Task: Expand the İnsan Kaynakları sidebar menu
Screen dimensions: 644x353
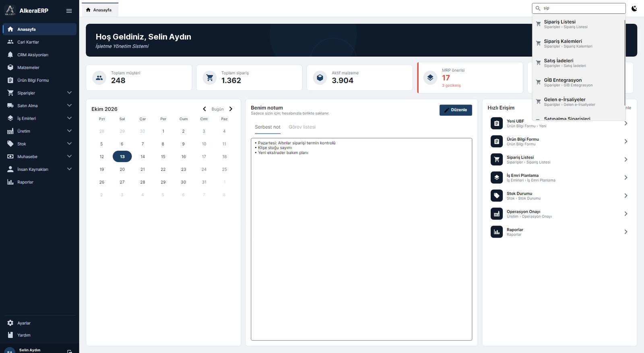Action: pyautogui.click(x=39, y=169)
